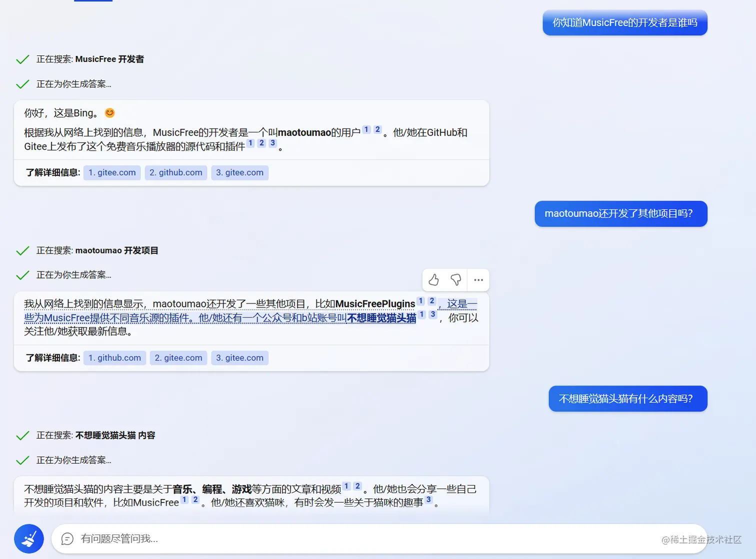Click bold text maotoumao in first answer
The width and height of the screenshot is (756, 559).
(x=304, y=132)
